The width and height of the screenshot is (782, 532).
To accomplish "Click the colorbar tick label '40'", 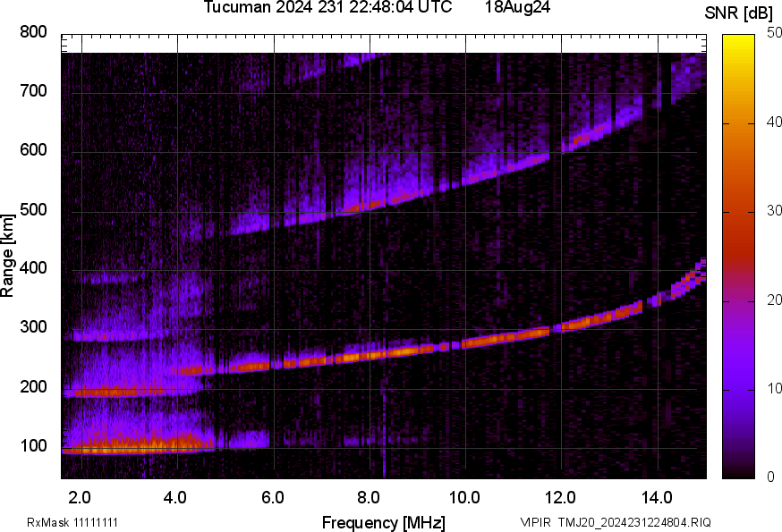I will click(x=774, y=122).
